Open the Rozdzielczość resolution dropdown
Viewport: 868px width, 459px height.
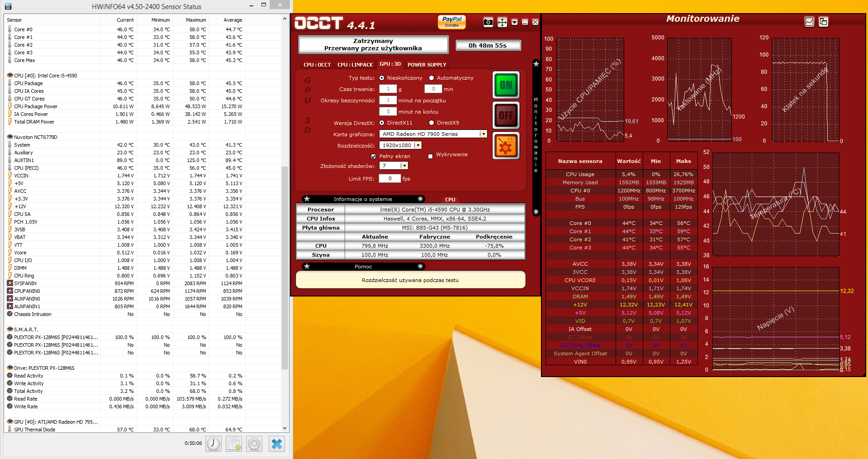418,145
